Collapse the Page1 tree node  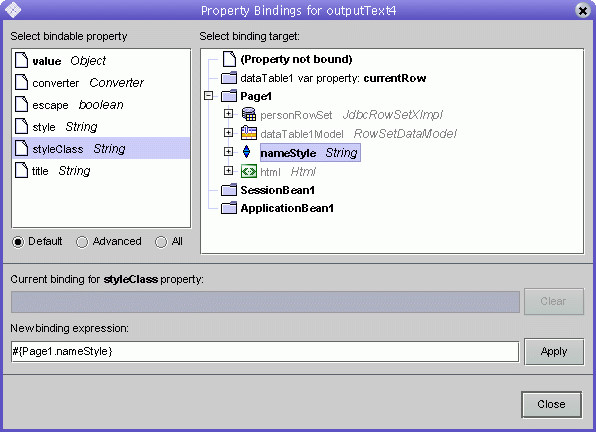(x=208, y=95)
